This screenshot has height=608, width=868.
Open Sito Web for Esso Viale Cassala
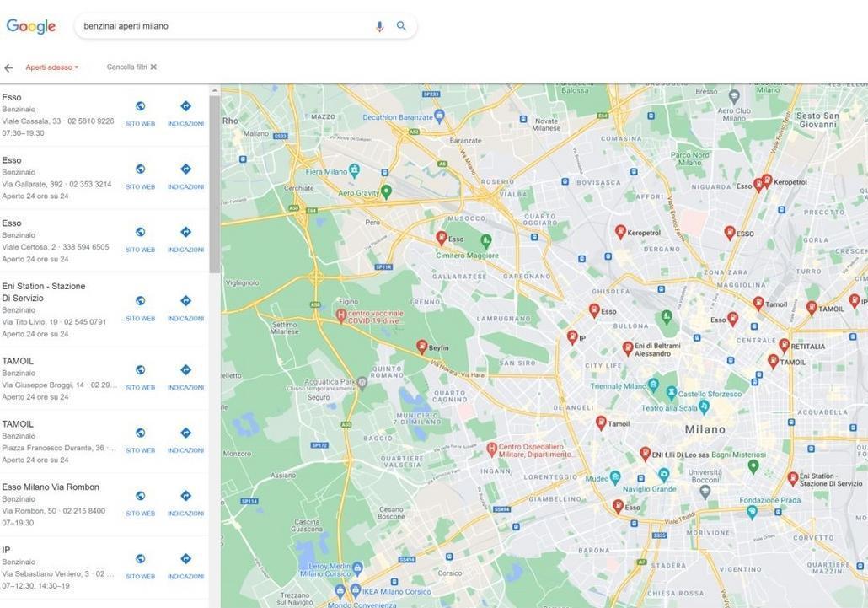141,114
